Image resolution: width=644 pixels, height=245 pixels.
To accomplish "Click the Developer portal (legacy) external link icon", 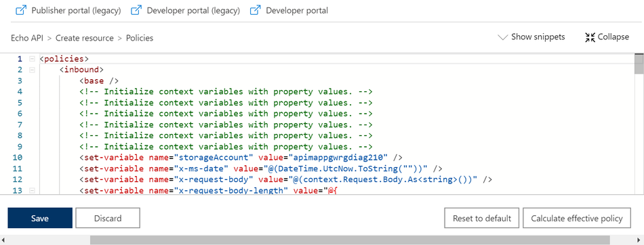I will click(136, 10).
